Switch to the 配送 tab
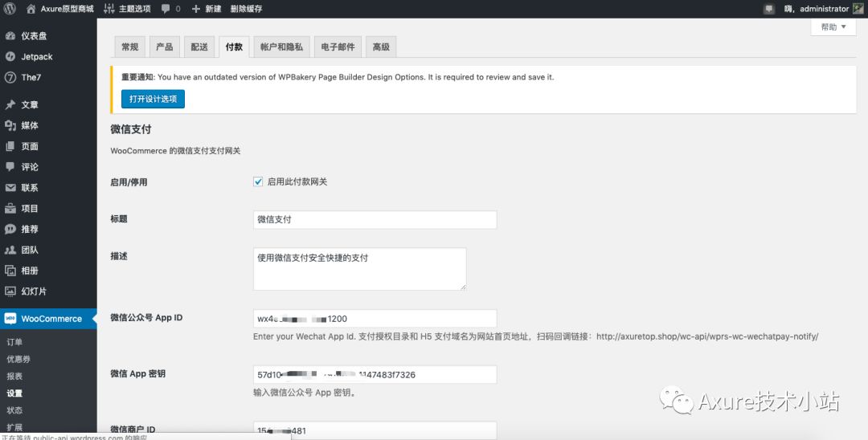This screenshot has width=868, height=440. 199,47
